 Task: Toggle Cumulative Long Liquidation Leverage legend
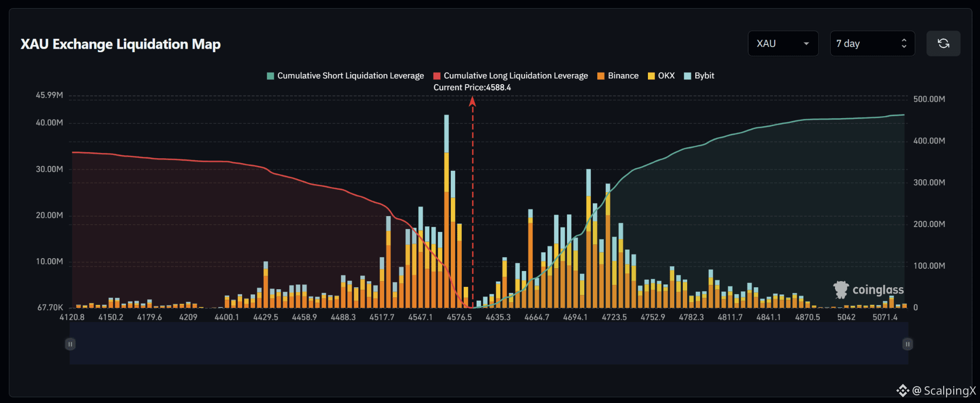(x=511, y=76)
